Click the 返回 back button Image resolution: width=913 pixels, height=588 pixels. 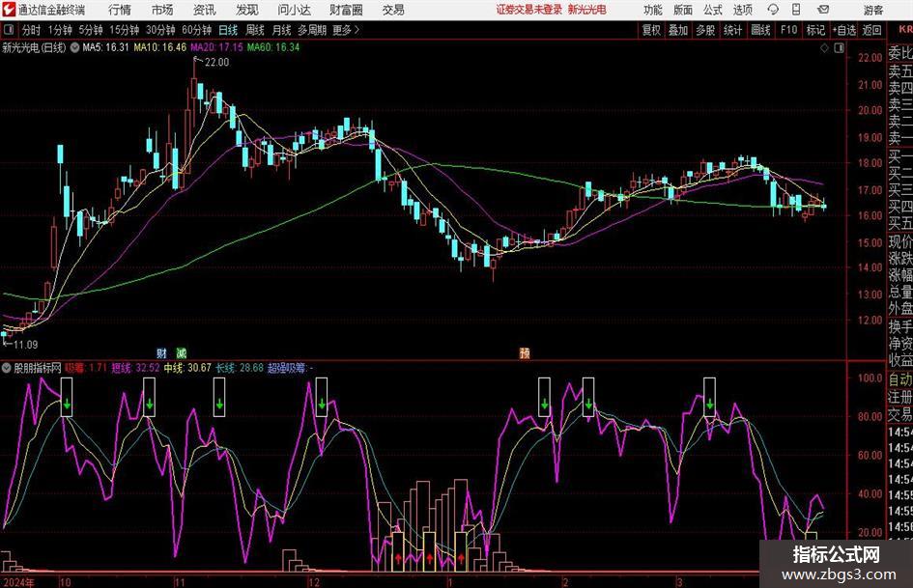(x=871, y=30)
